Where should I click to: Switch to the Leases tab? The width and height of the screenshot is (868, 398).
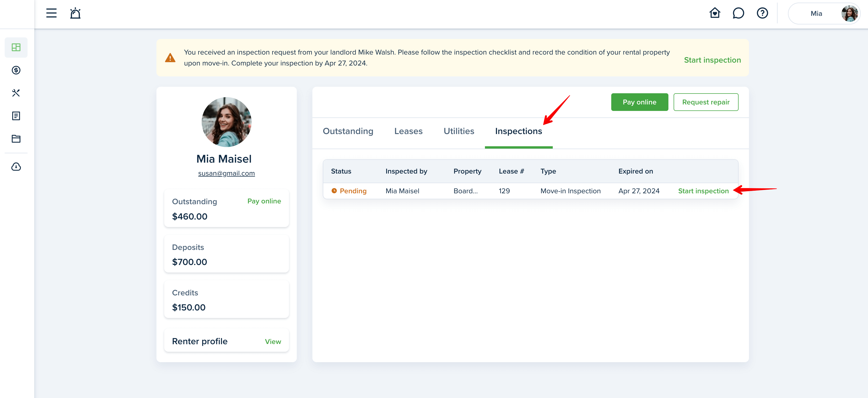click(408, 131)
